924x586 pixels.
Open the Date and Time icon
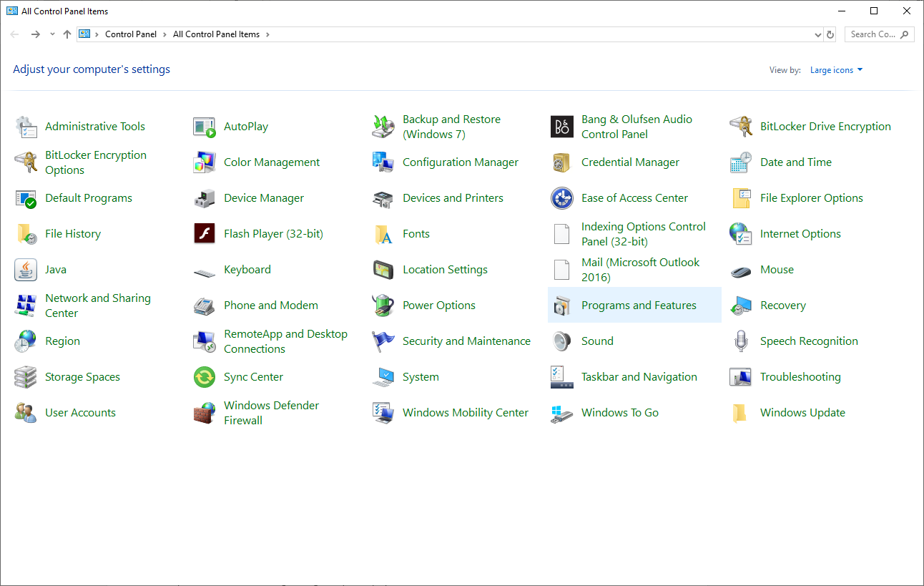[741, 162]
